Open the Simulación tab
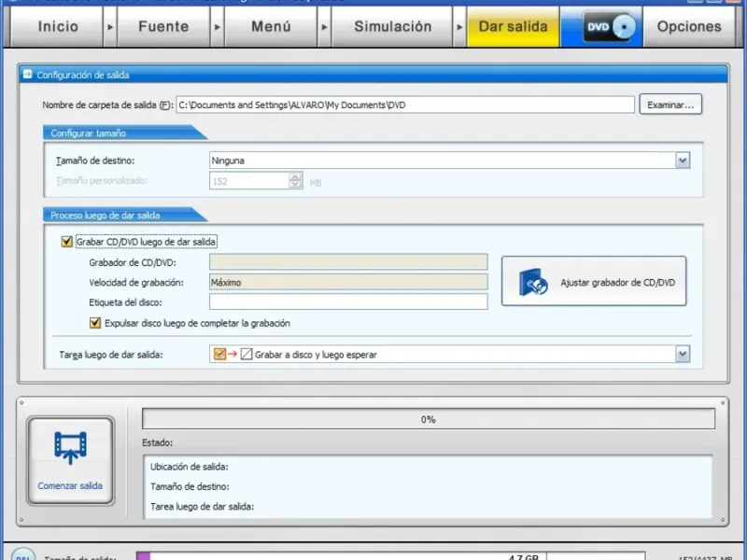 coord(392,27)
